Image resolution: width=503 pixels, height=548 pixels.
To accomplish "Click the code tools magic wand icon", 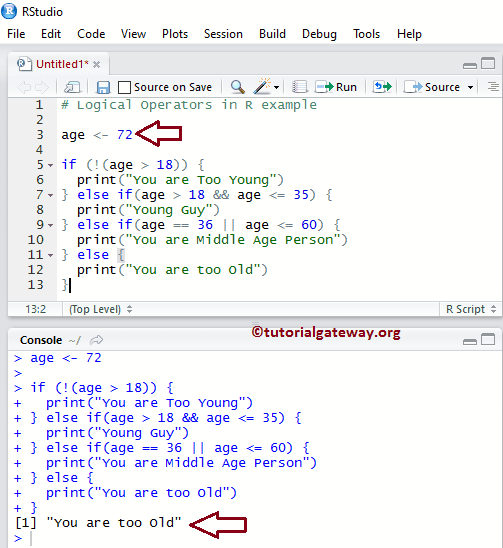I will [x=262, y=86].
